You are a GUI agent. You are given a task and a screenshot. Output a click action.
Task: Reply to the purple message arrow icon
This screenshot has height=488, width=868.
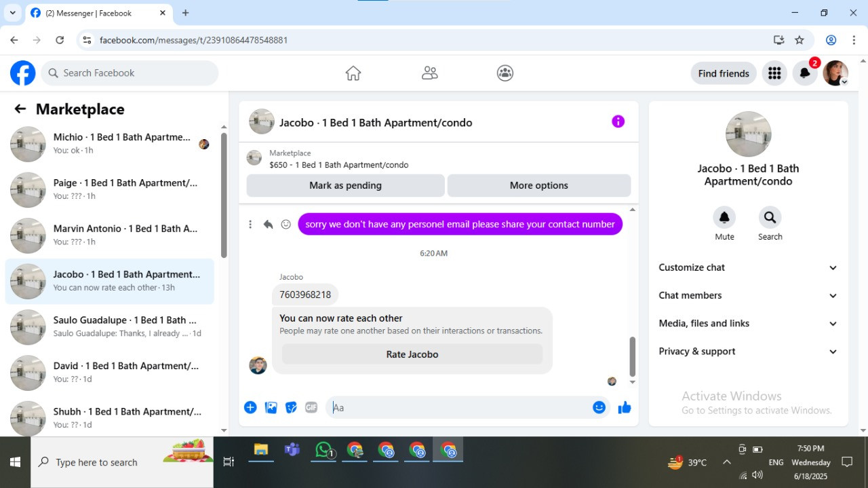pyautogui.click(x=268, y=224)
